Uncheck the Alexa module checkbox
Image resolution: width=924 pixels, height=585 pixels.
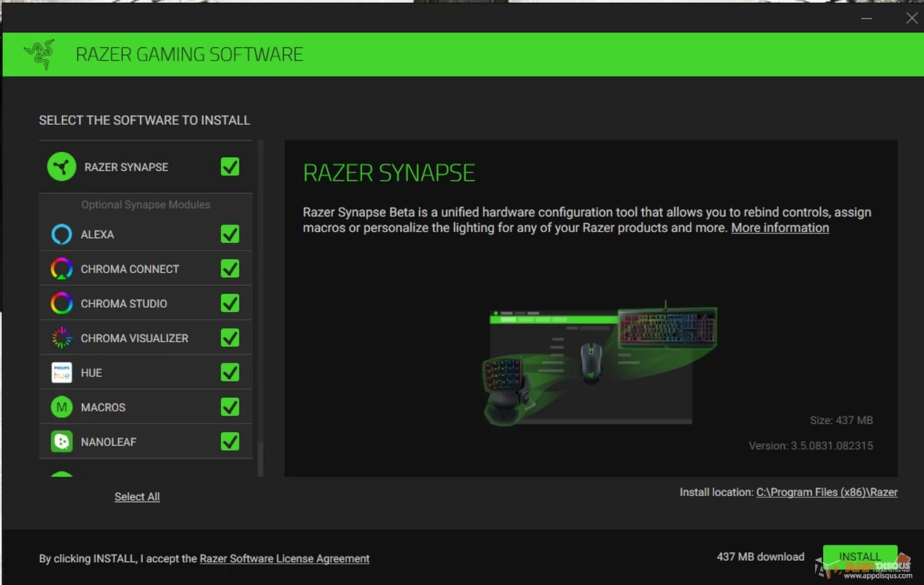pyautogui.click(x=230, y=234)
